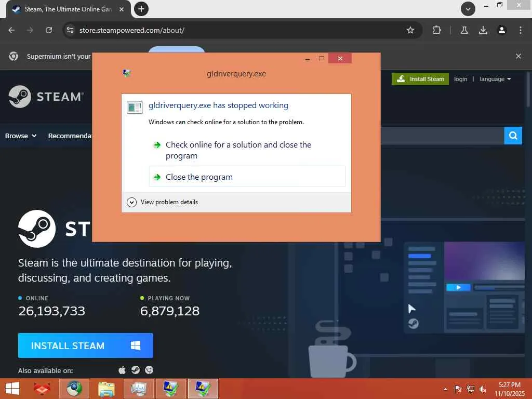Close the gldriverquery.exe error dialog

[340, 58]
